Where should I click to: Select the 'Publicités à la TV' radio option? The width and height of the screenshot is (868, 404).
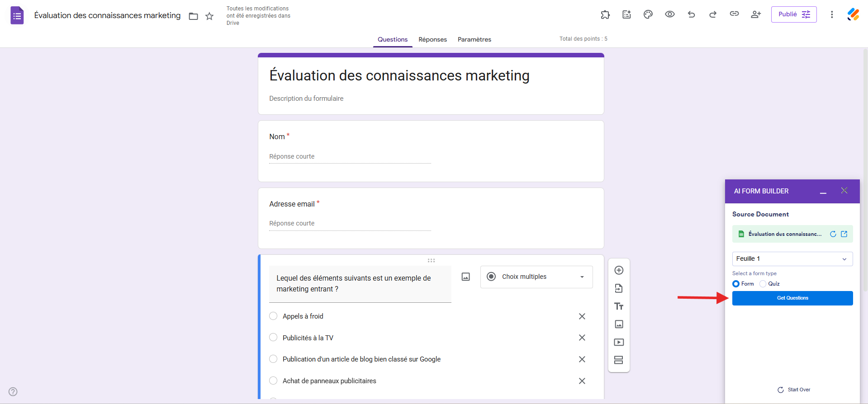(x=273, y=338)
